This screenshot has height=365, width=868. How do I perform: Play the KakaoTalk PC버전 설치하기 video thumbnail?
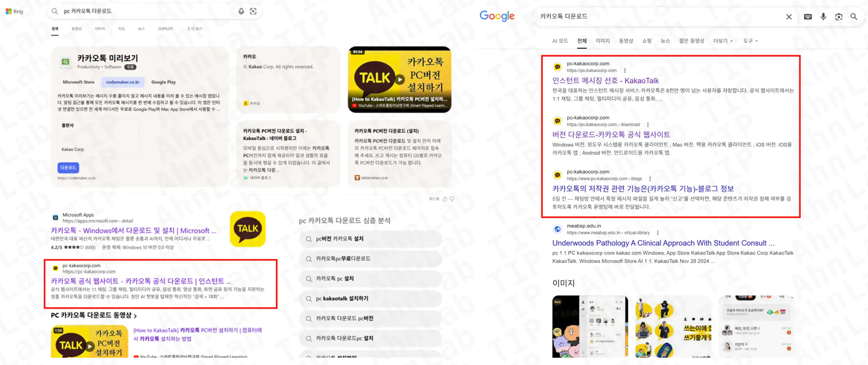coord(399,79)
